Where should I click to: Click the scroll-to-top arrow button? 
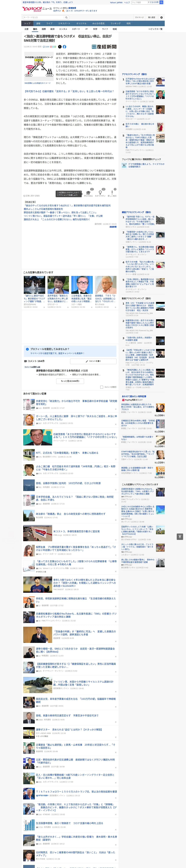180,537
